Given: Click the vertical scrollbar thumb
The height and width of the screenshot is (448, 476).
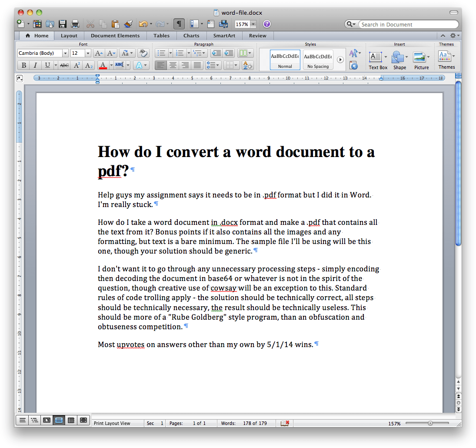Looking at the screenshot, I should (458, 163).
